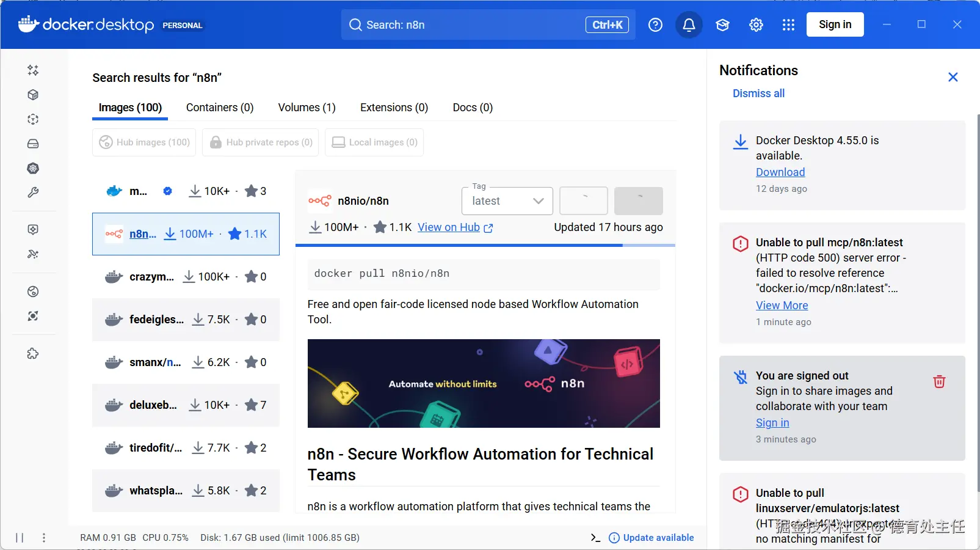This screenshot has height=550, width=980.
Task: Select the crazym... search result
Action: [186, 277]
